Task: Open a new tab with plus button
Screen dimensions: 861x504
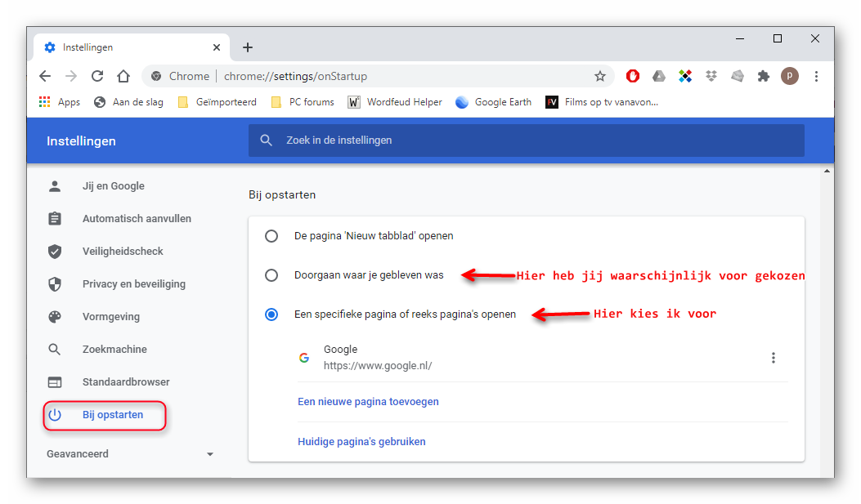Action: pyautogui.click(x=248, y=47)
